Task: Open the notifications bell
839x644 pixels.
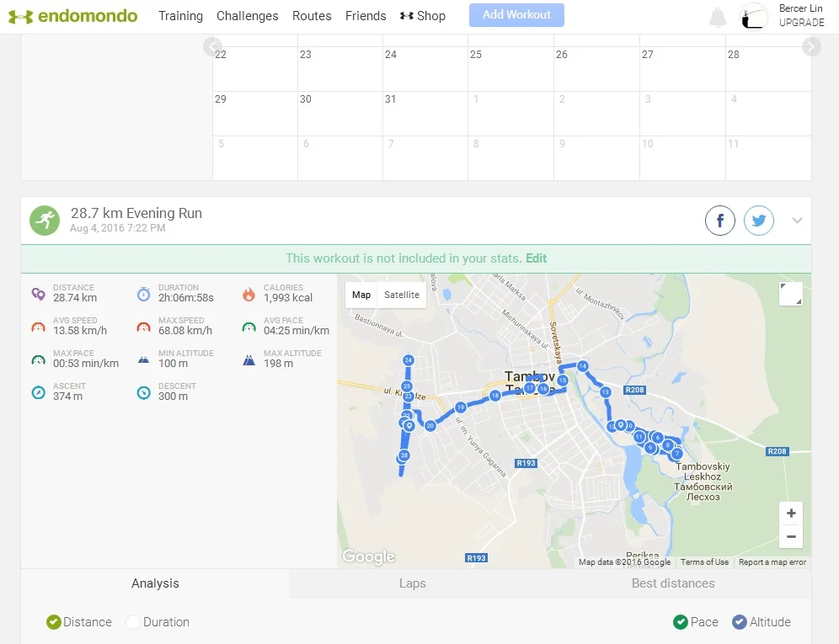Action: pyautogui.click(x=718, y=18)
